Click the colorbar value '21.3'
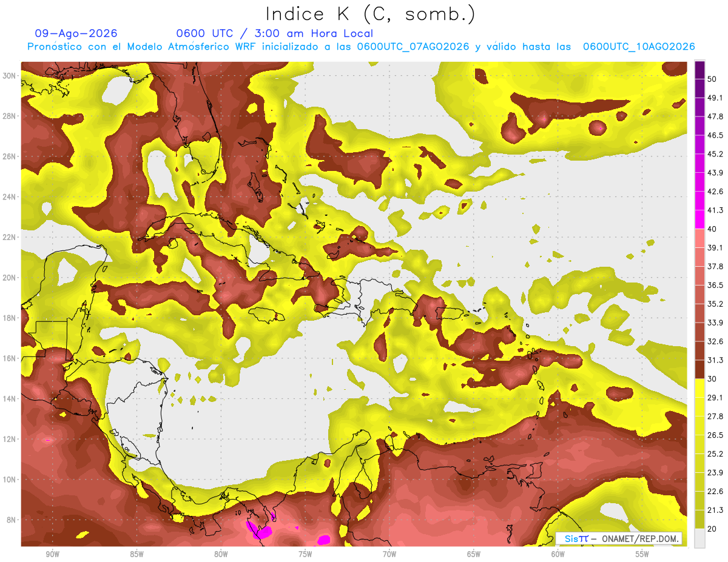This screenshot has width=728, height=562. [715, 510]
